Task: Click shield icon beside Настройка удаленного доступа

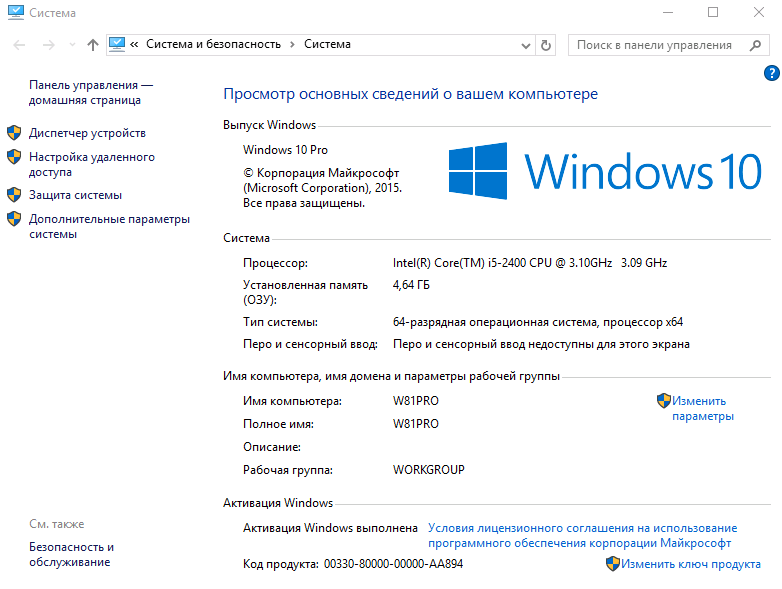Action: coord(14,157)
